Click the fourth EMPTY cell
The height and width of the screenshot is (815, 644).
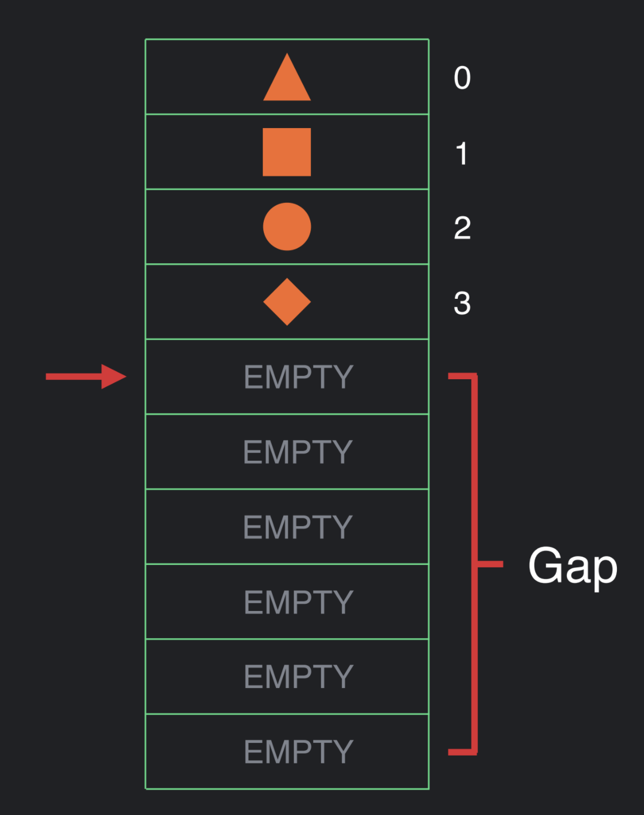287,602
